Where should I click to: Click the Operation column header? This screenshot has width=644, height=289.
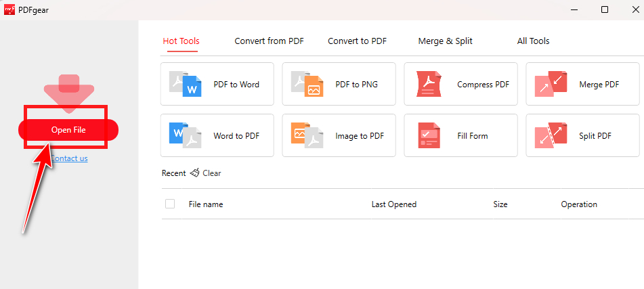[579, 204]
